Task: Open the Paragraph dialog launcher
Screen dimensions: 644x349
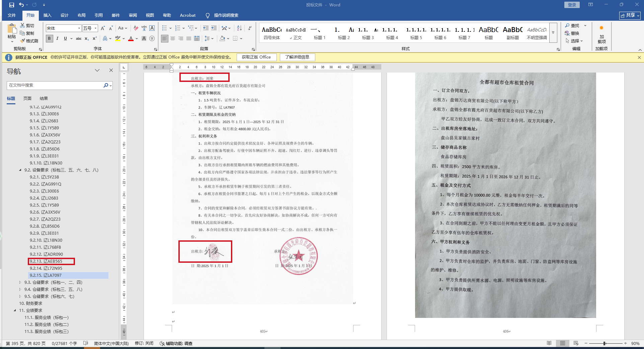Action: pyautogui.click(x=253, y=49)
